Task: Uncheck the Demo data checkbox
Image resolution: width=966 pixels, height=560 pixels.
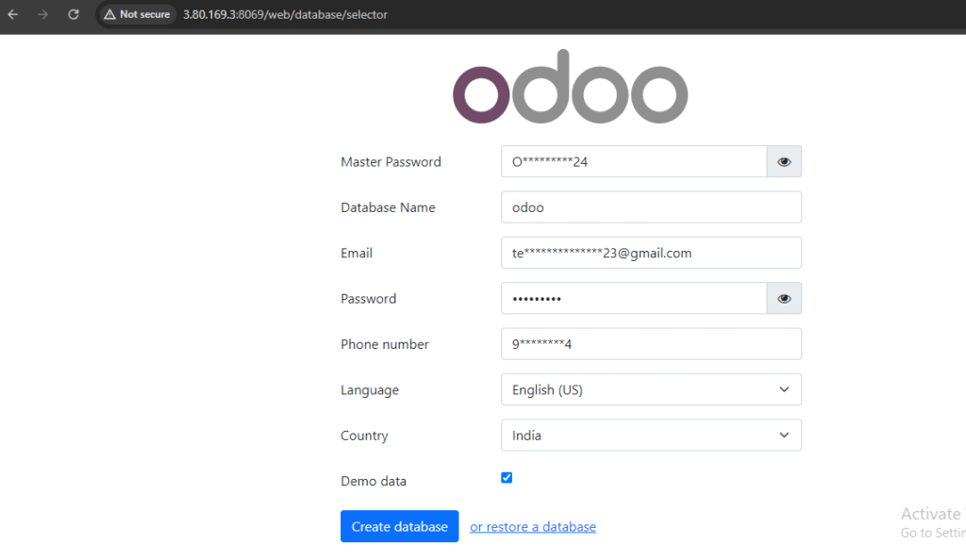Action: tap(507, 478)
